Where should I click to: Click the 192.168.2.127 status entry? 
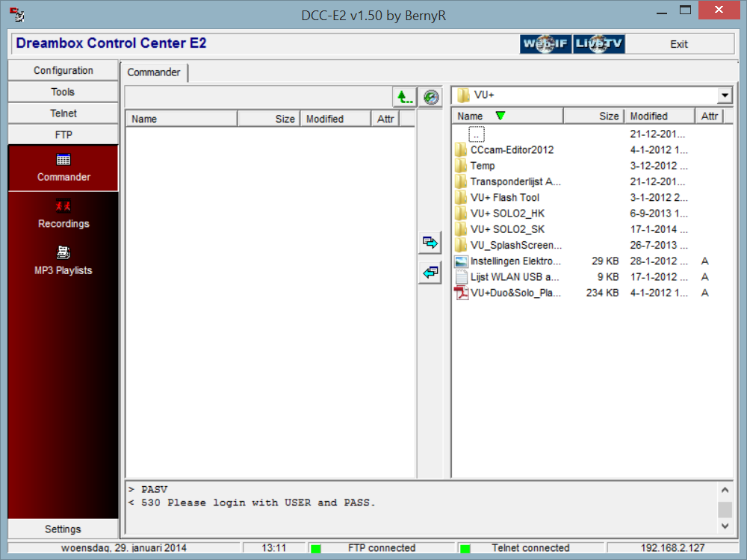(x=672, y=548)
